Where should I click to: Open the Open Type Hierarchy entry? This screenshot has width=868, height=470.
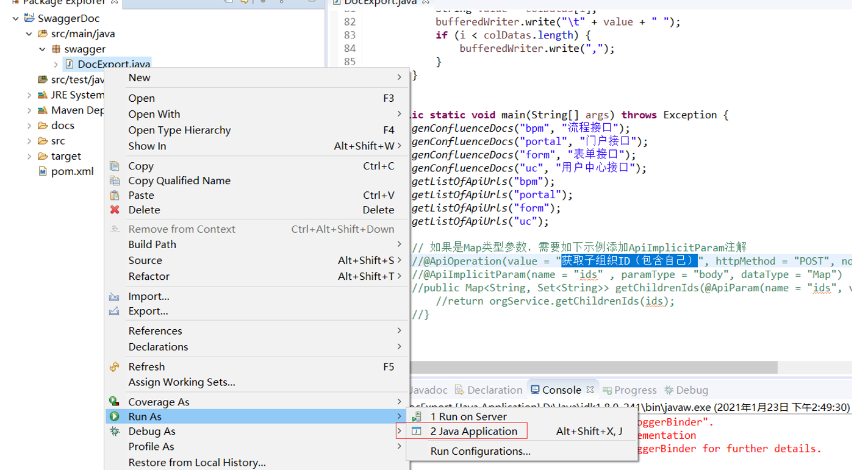pyautogui.click(x=179, y=130)
